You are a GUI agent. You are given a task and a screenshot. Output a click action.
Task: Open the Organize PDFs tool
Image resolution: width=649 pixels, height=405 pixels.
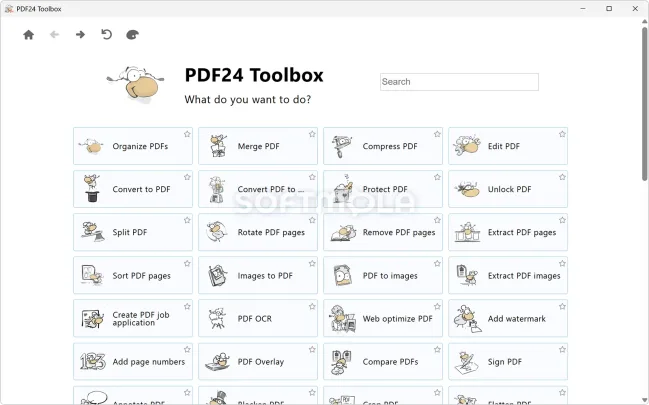[x=133, y=146]
